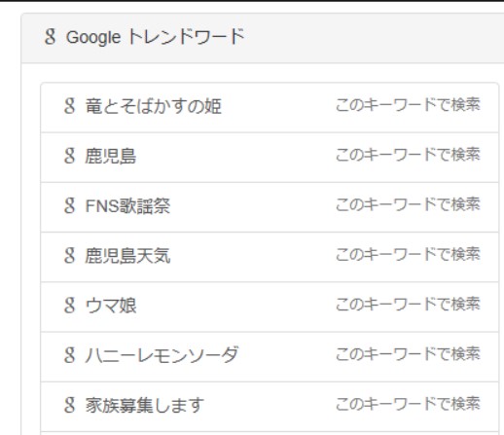Click the Google icon beside 鹿児島天気
This screenshot has width=504, height=435.
pyautogui.click(x=69, y=256)
